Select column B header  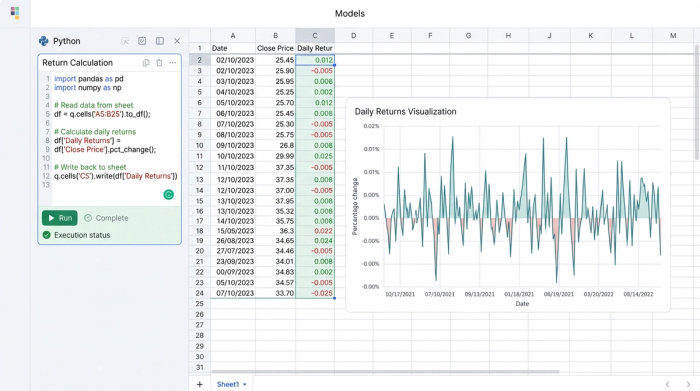click(275, 36)
